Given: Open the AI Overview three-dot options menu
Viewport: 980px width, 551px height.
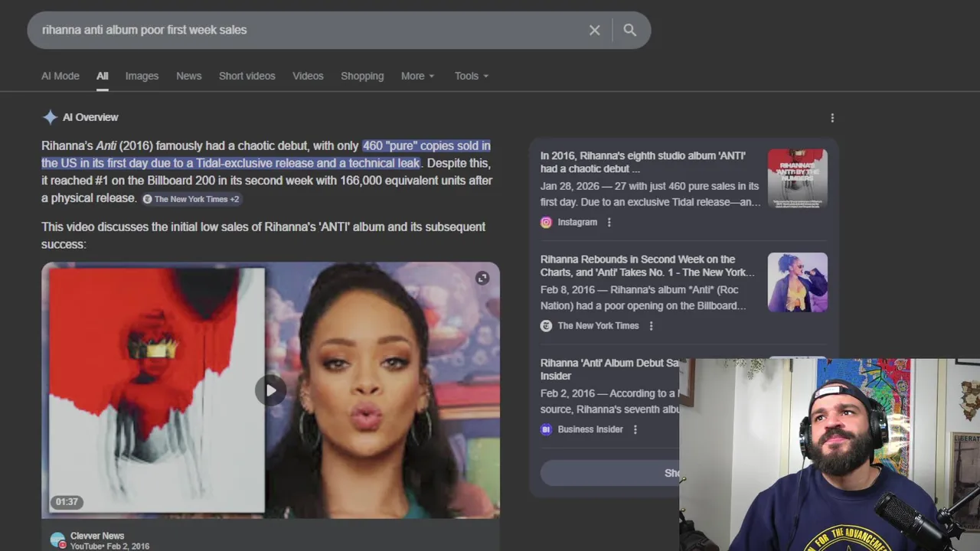Looking at the screenshot, I should 832,118.
